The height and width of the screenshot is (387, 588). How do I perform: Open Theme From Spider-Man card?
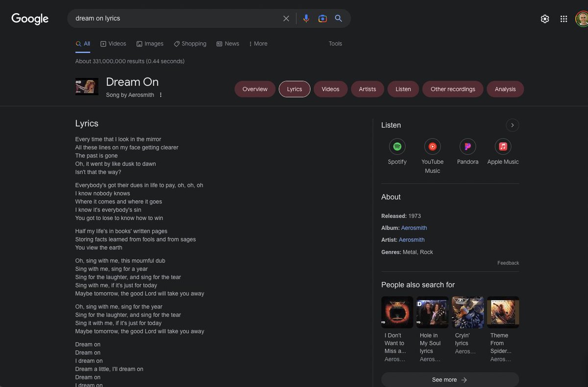click(503, 330)
